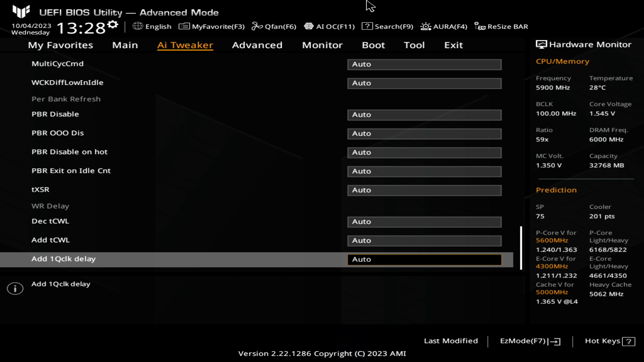Click the EzMode exit arrow icon
The image size is (644, 362).
coord(554,341)
